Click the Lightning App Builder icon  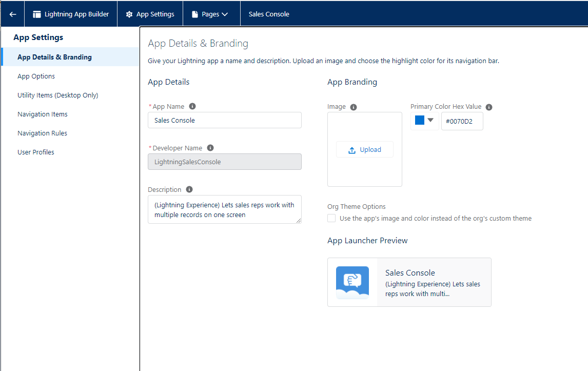point(37,14)
